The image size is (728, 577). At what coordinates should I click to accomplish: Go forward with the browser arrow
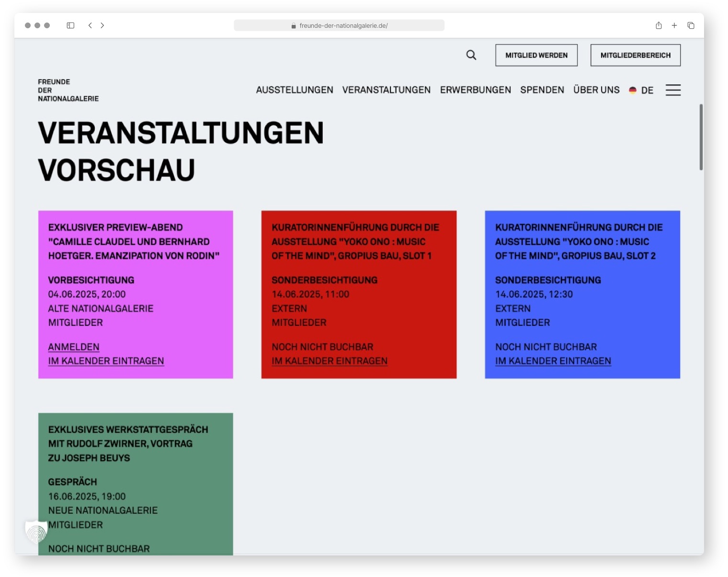click(x=102, y=25)
